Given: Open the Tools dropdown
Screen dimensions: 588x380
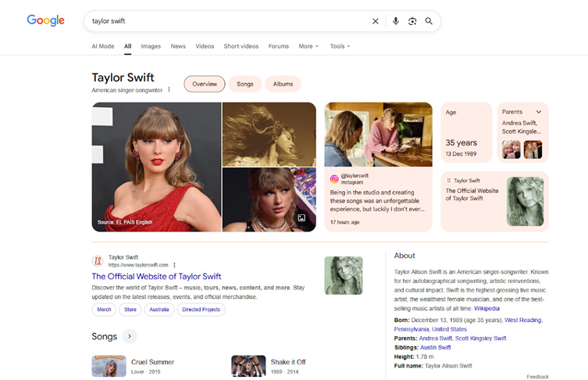Looking at the screenshot, I should pos(340,46).
